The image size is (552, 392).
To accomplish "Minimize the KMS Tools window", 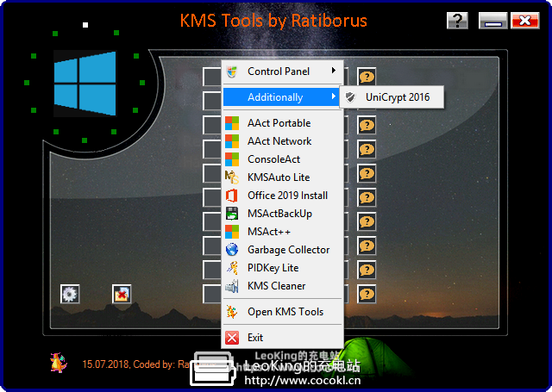I will pyautogui.click(x=492, y=21).
